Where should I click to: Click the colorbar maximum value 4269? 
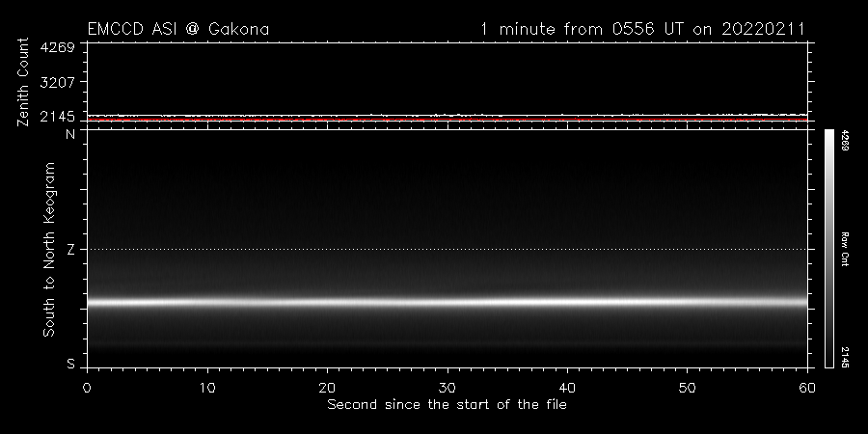844,141
